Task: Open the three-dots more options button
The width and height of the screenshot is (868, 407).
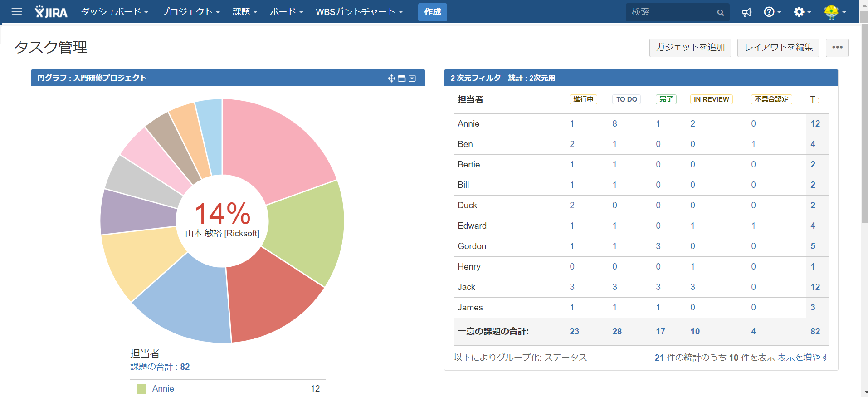Action: [837, 48]
